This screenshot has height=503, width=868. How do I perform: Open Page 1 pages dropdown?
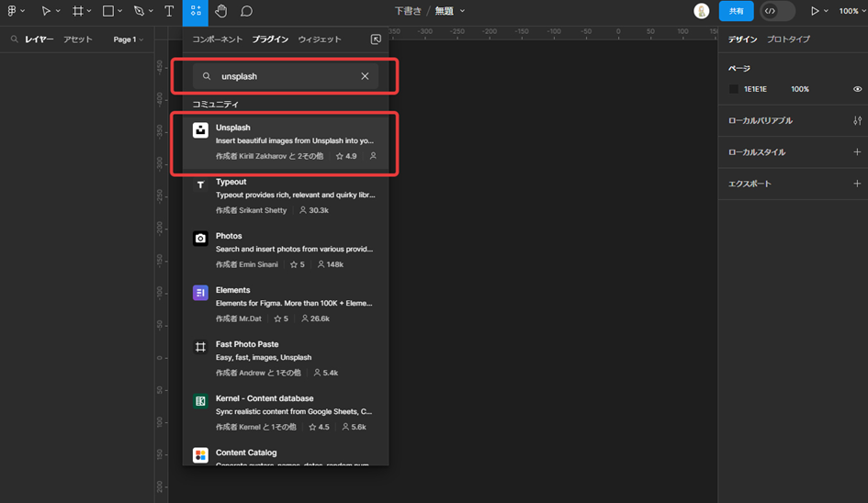[129, 39]
